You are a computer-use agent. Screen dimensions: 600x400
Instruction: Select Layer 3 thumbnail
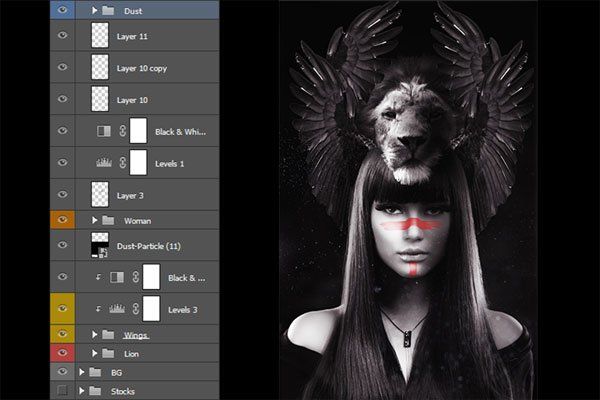[x=100, y=194]
